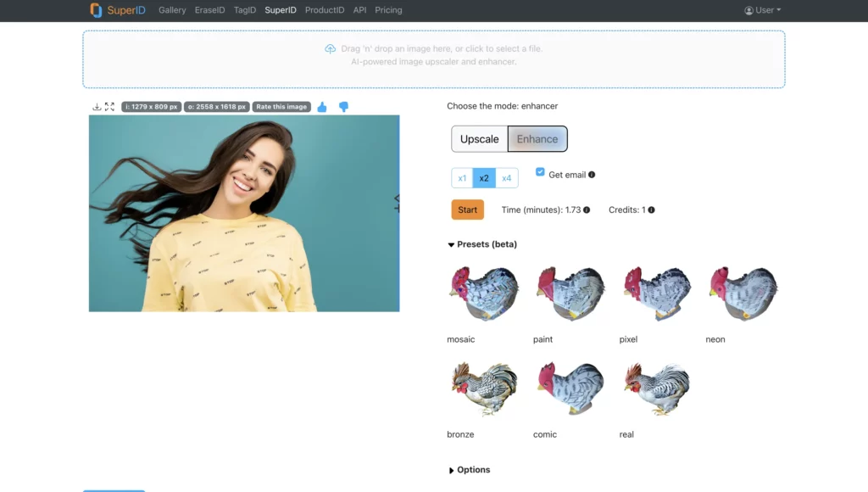Click the info icon next to Get email
This screenshot has width=868, height=492.
[591, 174]
